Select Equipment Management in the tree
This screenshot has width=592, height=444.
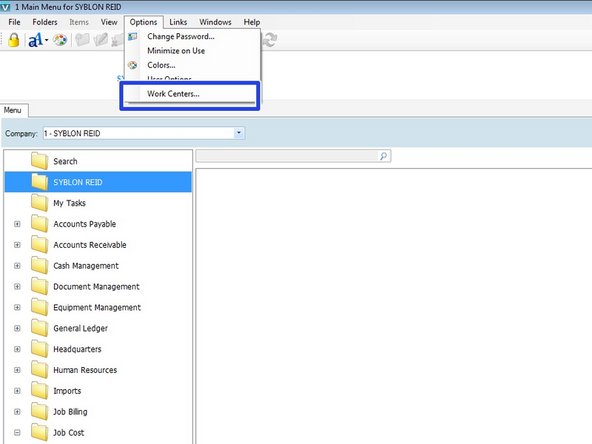[97, 307]
